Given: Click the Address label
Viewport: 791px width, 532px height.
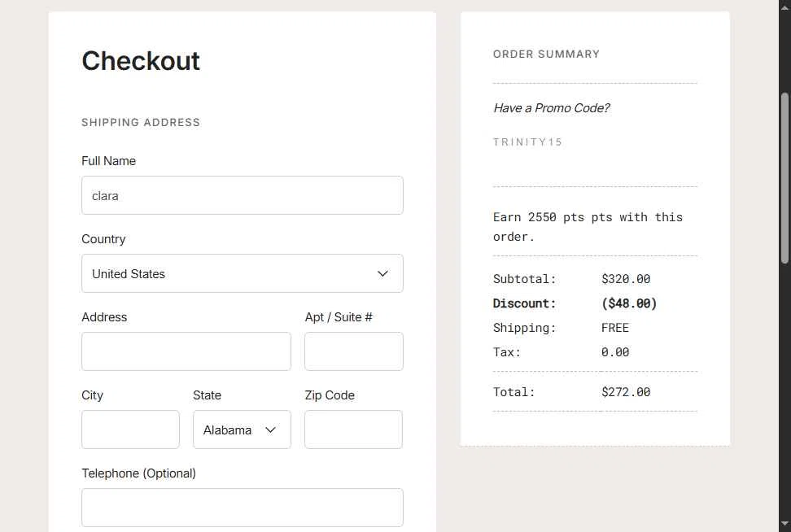Looking at the screenshot, I should coord(104,317).
